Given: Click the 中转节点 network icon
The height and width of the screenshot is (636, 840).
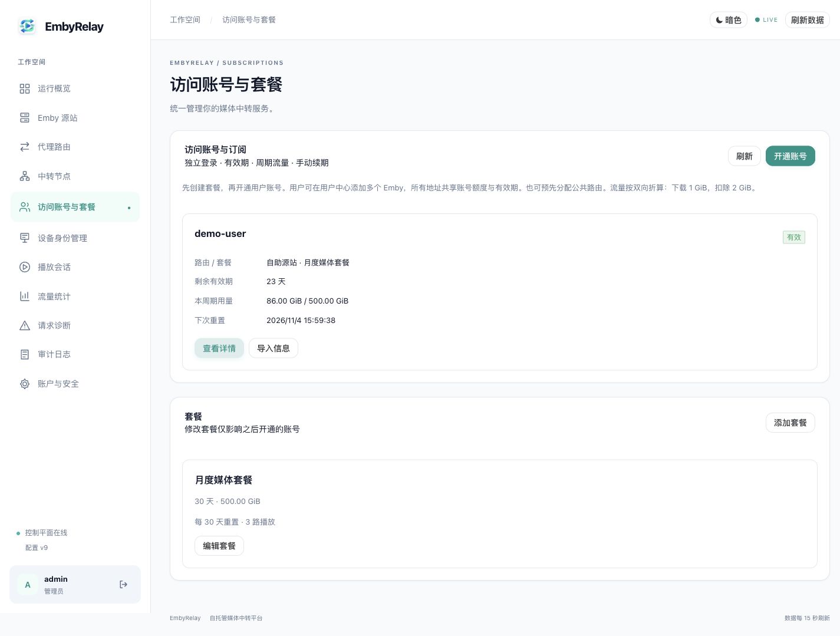Looking at the screenshot, I should pos(25,176).
